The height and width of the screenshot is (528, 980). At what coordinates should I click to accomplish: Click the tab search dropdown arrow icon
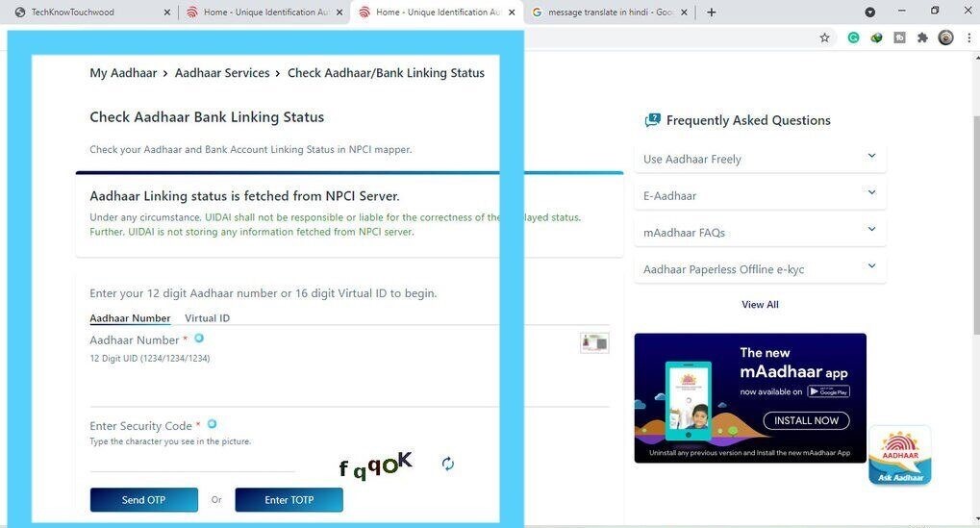pos(870,12)
